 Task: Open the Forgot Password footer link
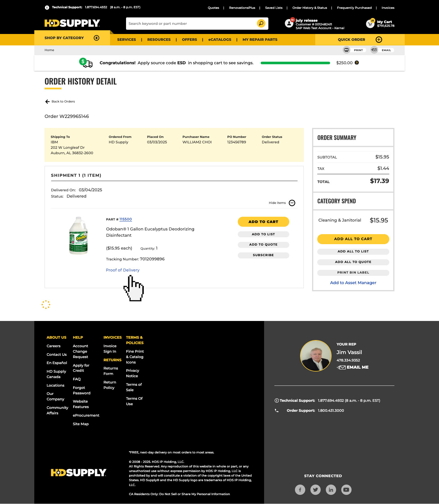(81, 390)
